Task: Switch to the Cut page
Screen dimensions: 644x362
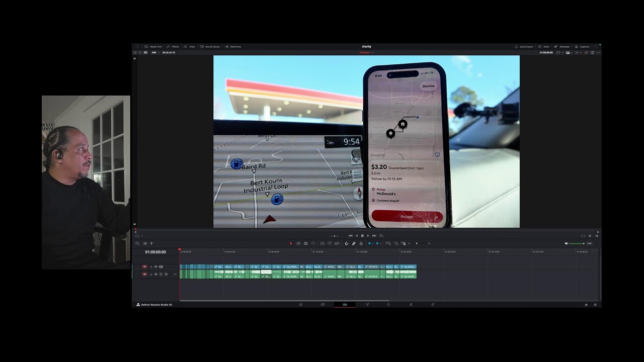Action: (x=323, y=304)
